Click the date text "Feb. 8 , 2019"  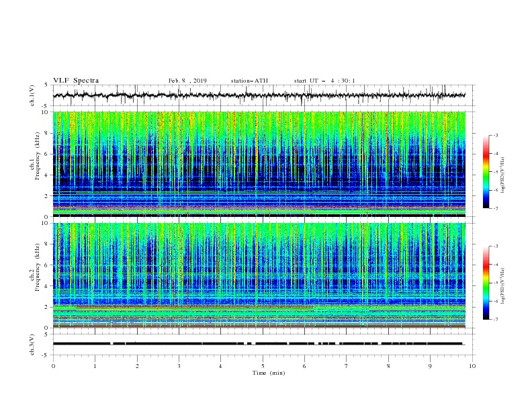pos(187,81)
